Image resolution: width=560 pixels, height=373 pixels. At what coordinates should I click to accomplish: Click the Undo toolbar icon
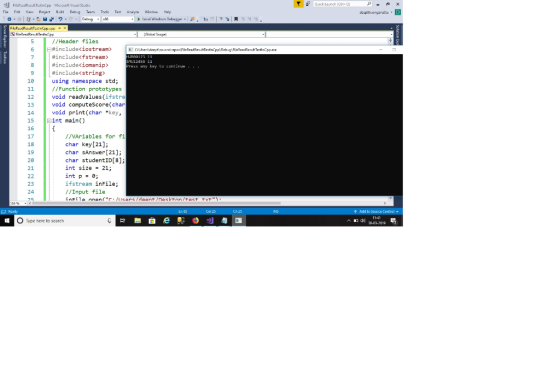(60, 19)
